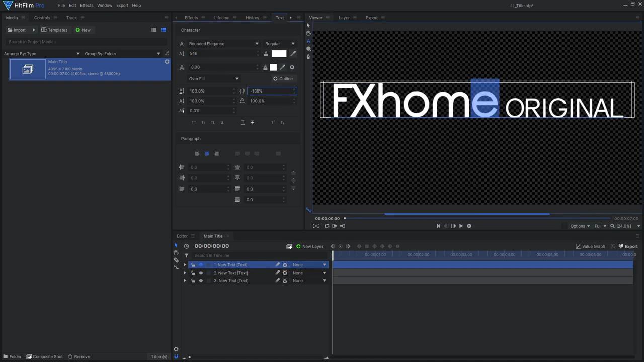The height and width of the screenshot is (362, 644).
Task: Align paragraph text to the left
Action: coord(197,154)
